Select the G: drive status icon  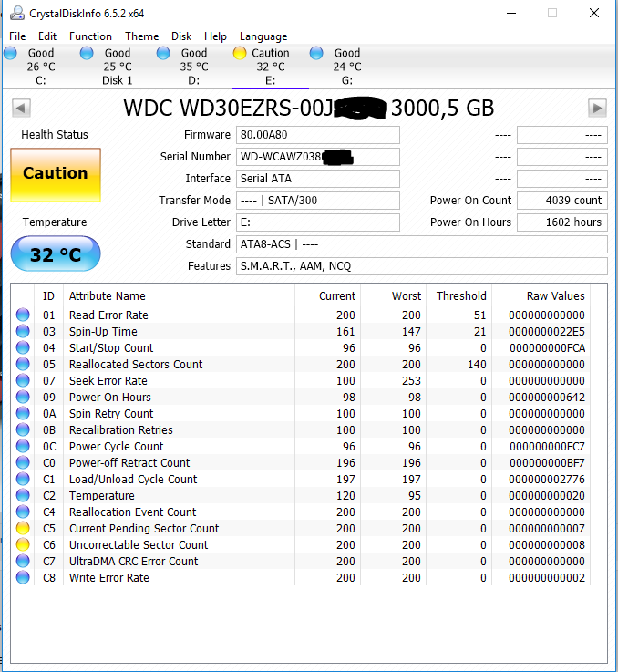click(316, 53)
